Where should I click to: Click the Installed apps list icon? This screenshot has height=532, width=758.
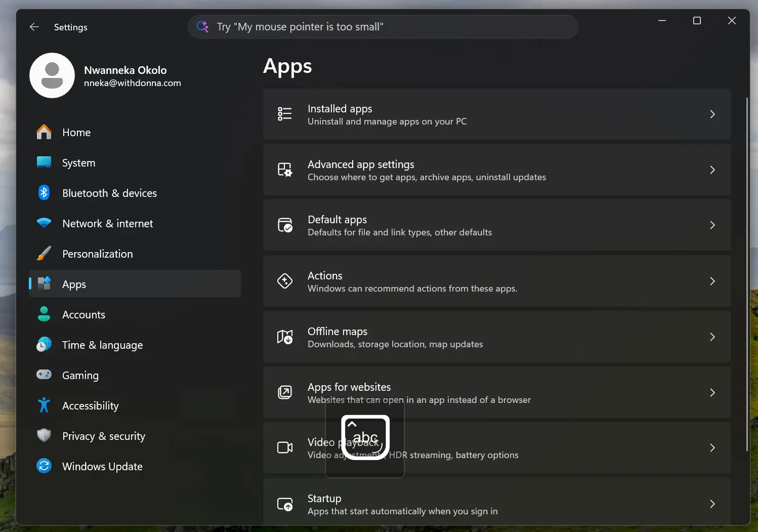coord(285,114)
